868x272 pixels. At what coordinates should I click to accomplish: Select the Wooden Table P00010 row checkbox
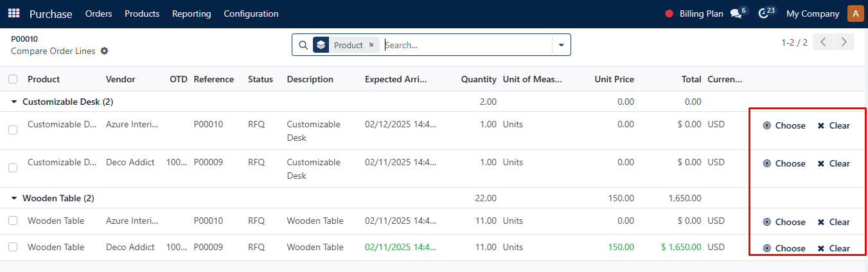click(x=13, y=221)
